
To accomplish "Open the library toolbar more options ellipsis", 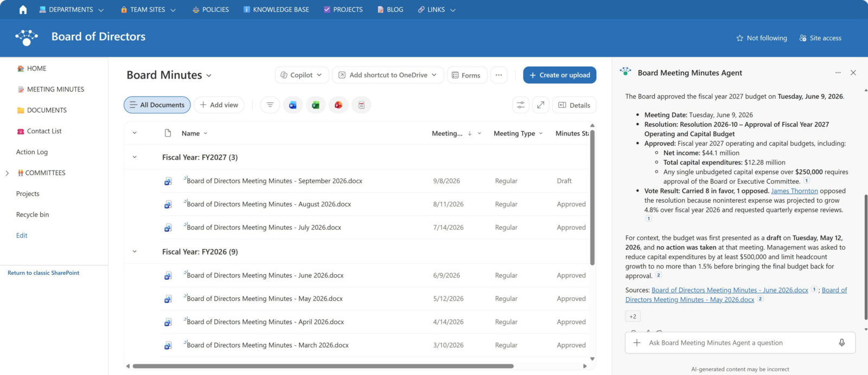I will tap(499, 75).
